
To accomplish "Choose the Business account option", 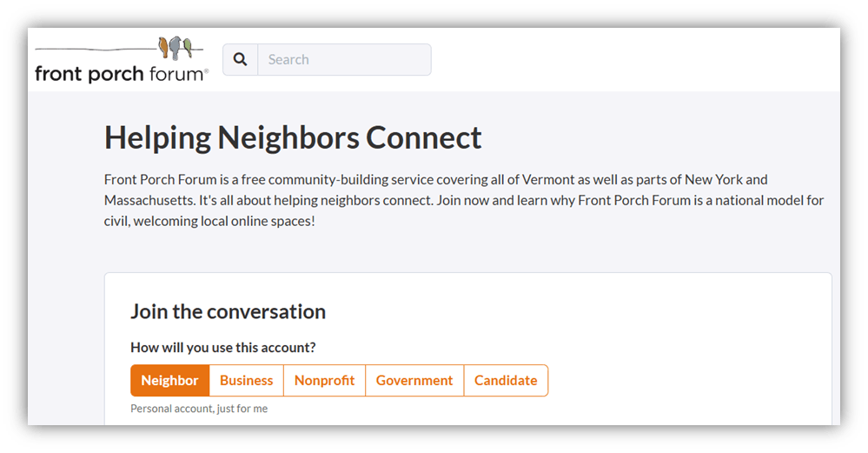I will (246, 381).
